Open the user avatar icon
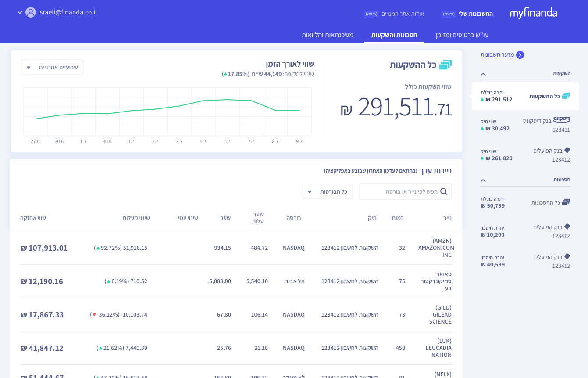This screenshot has width=588, height=378. (31, 12)
